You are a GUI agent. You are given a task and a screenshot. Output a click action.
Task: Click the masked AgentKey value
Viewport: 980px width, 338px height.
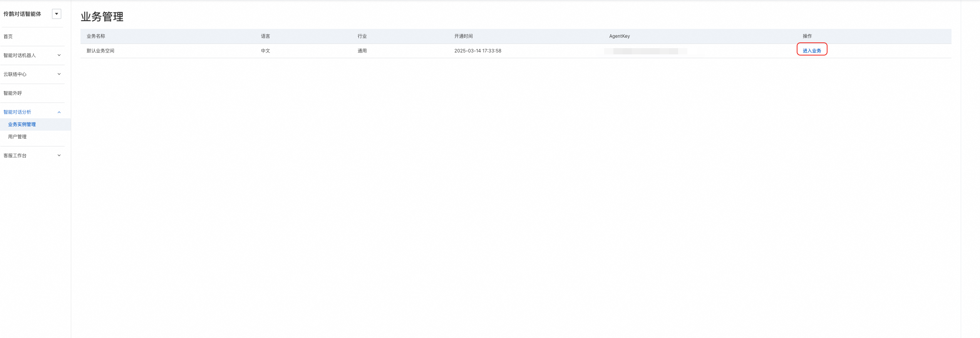645,51
